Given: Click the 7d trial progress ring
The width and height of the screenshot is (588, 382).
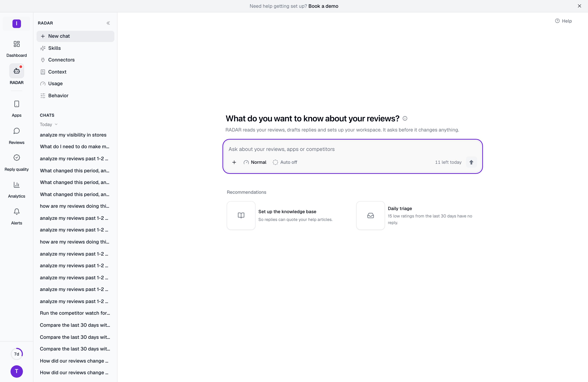Looking at the screenshot, I should [17, 354].
